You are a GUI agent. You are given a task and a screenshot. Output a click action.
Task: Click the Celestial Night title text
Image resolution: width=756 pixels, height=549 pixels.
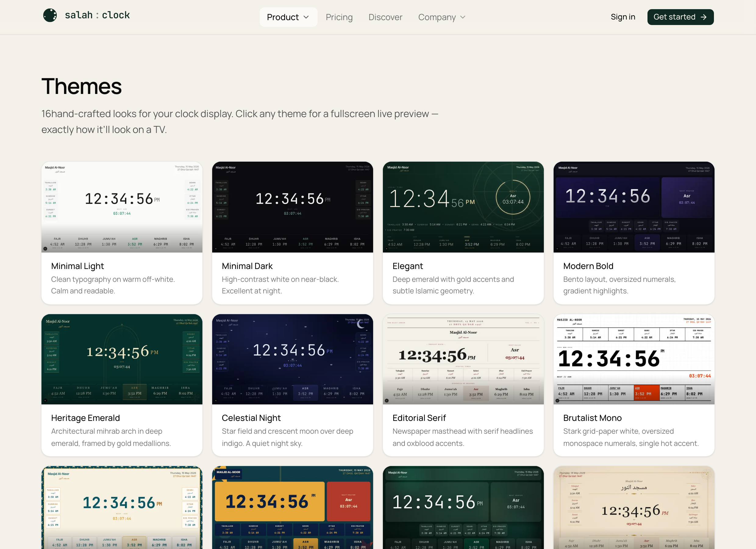click(x=251, y=418)
